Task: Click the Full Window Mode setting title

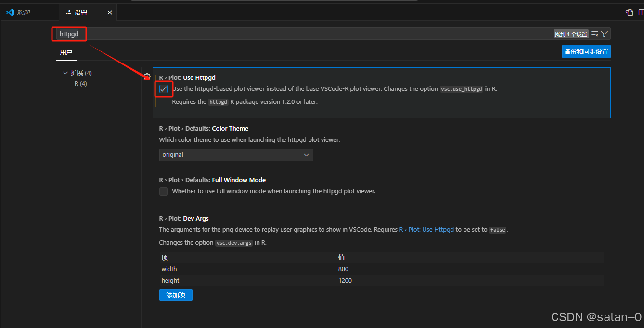Action: (212, 180)
